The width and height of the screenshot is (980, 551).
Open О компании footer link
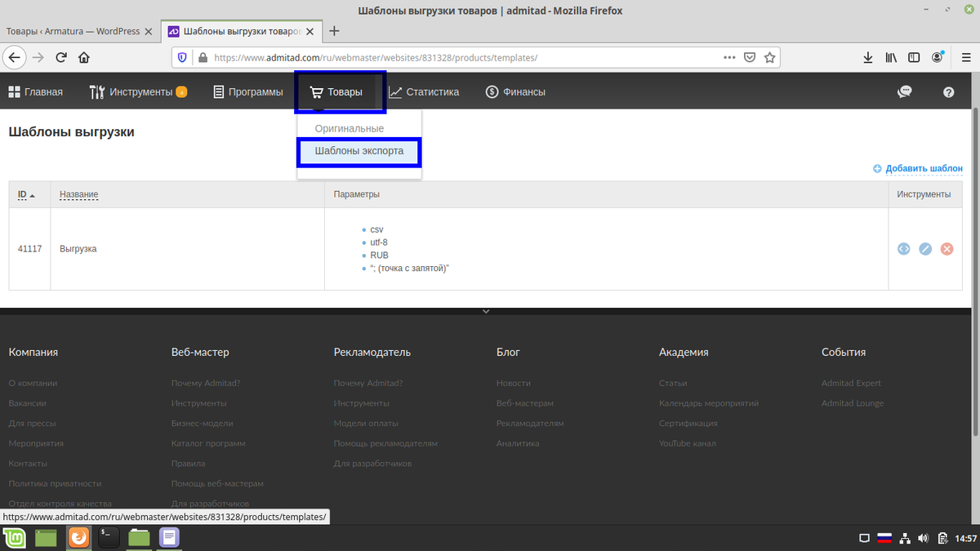click(33, 383)
